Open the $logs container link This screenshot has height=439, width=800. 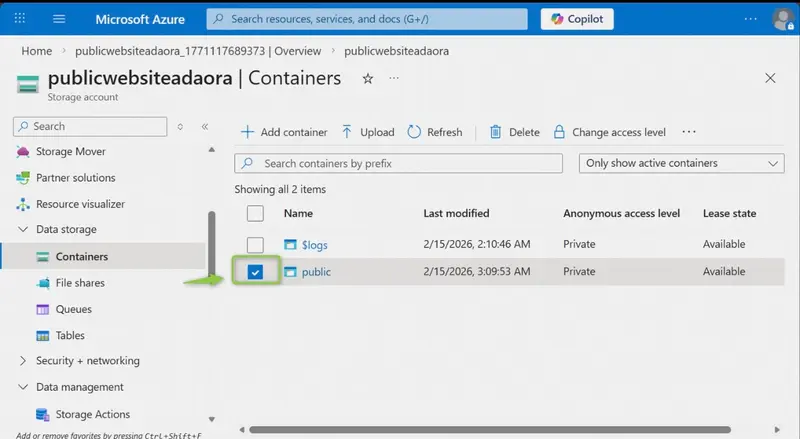click(314, 245)
